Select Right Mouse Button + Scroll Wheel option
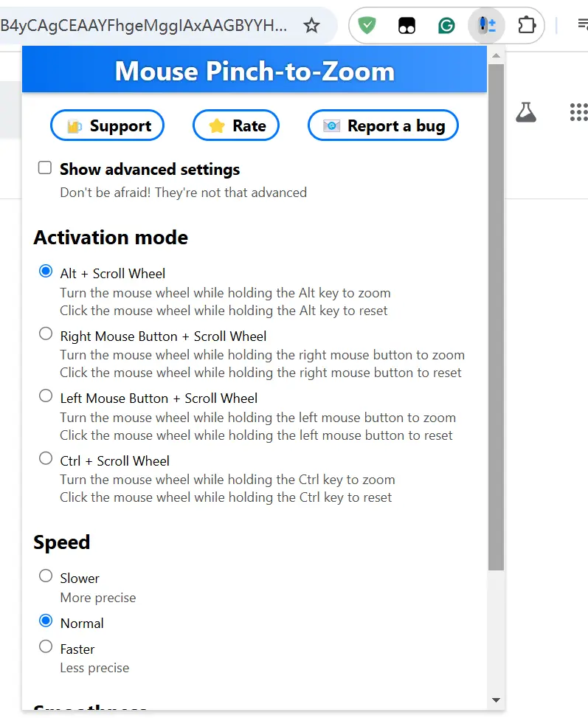Image resolution: width=588 pixels, height=718 pixels. [x=46, y=334]
